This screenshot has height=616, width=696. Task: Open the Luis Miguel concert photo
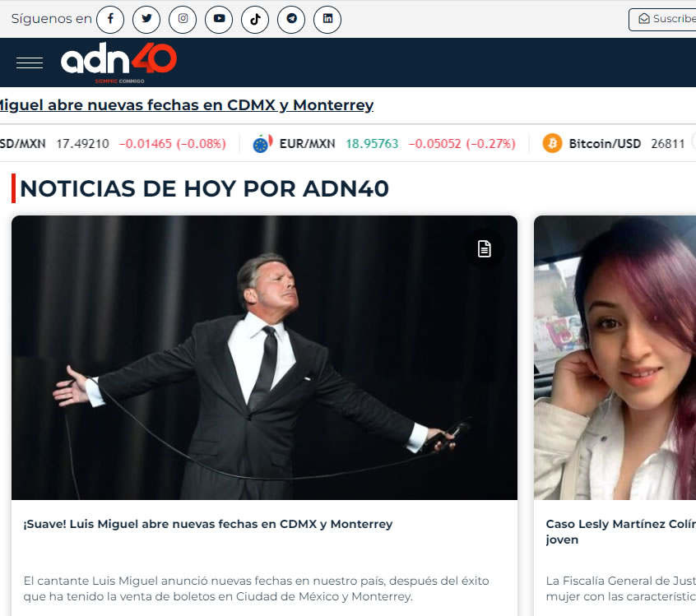point(264,358)
